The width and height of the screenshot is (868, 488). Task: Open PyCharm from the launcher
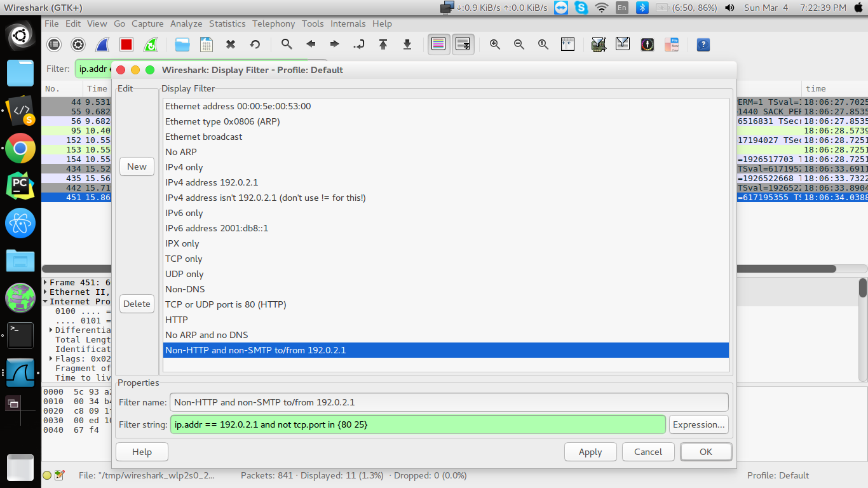[20, 186]
